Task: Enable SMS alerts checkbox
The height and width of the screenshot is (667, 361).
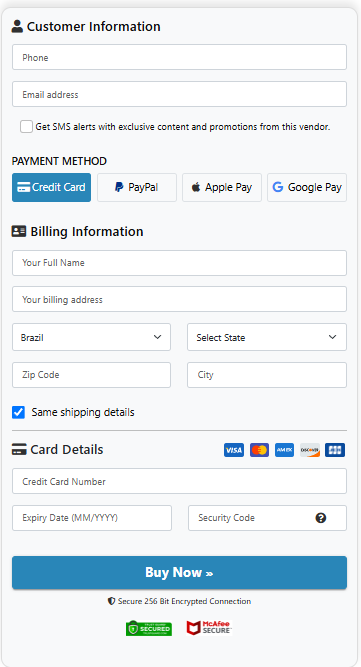Action: [26, 126]
